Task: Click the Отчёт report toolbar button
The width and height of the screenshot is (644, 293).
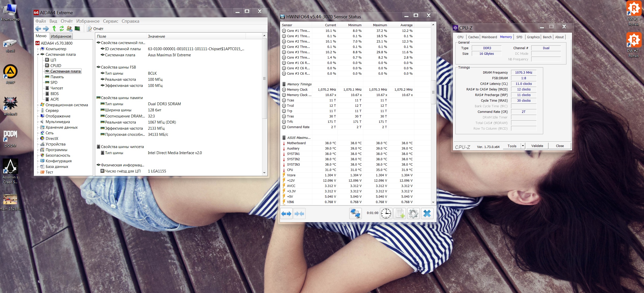Action: tap(95, 29)
